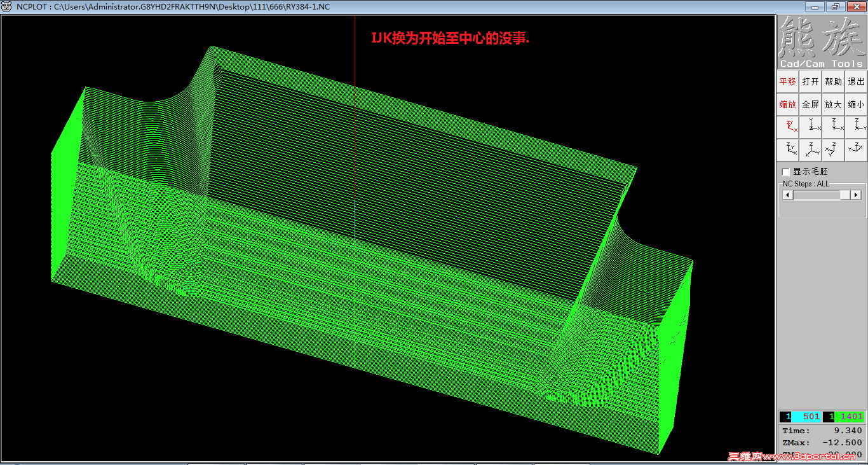Image resolution: width=868 pixels, height=465 pixels.
Task: Select the red free-rotate view icon
Action: (x=788, y=127)
